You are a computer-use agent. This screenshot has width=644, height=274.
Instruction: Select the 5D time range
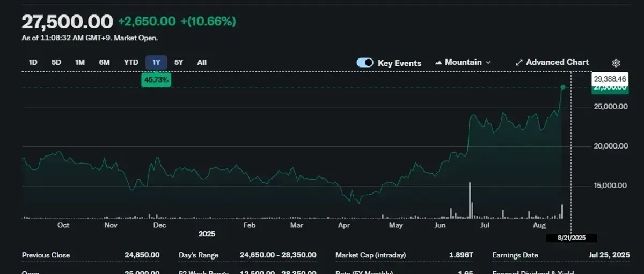coord(56,62)
